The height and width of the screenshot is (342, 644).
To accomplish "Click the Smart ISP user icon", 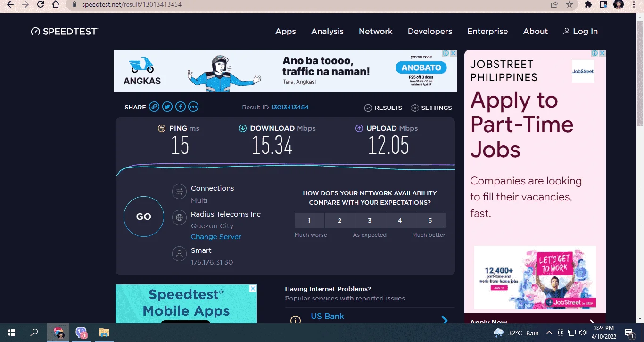I will (x=179, y=254).
